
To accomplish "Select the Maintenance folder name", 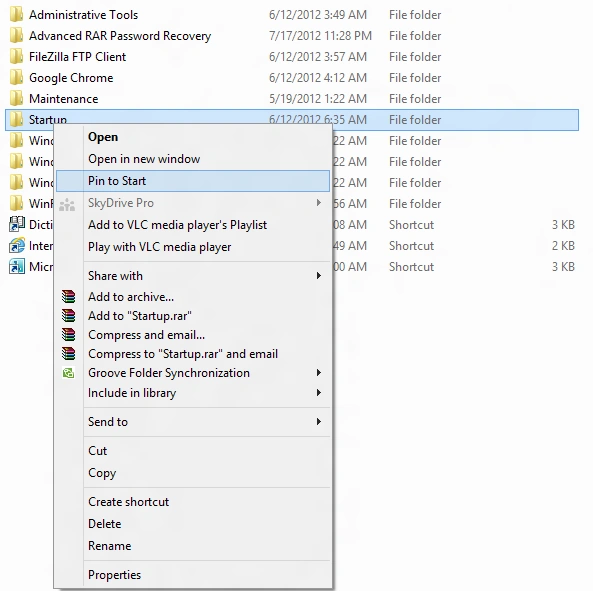I will point(64,99).
